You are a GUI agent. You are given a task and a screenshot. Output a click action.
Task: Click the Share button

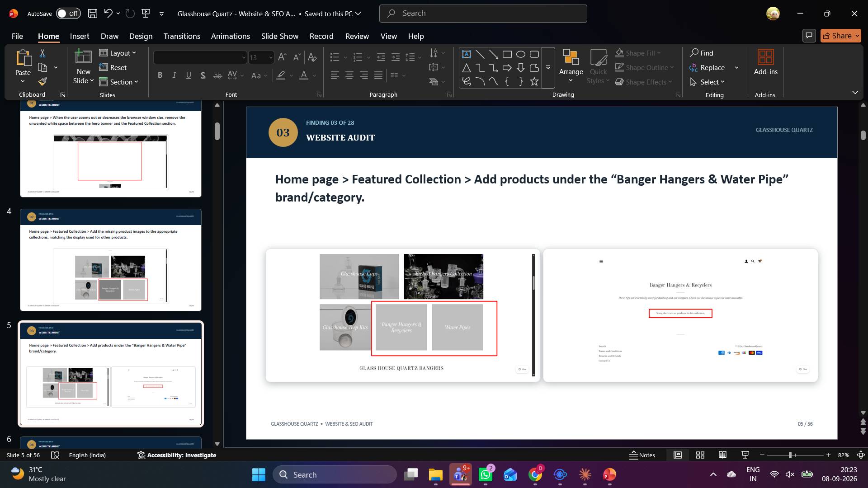(841, 36)
